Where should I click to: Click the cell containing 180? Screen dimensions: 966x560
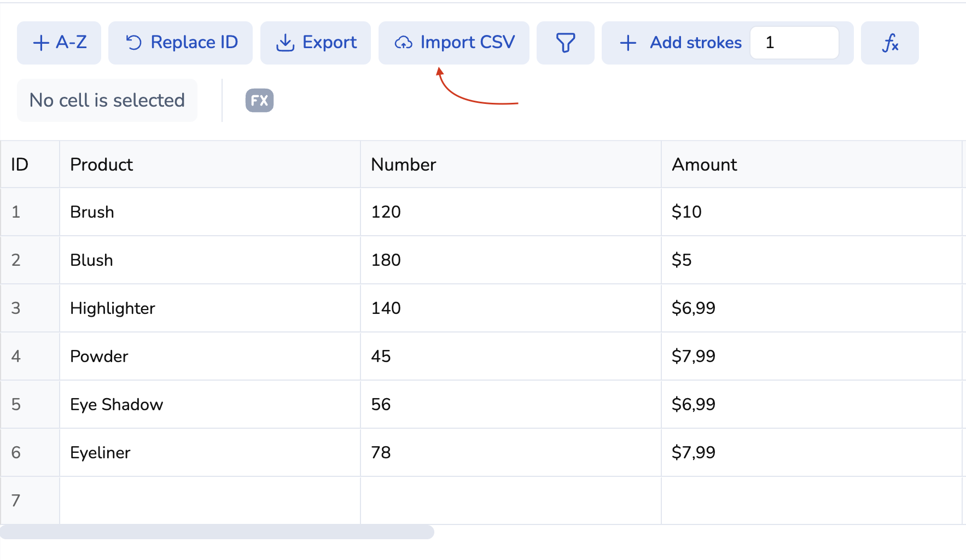pos(510,260)
